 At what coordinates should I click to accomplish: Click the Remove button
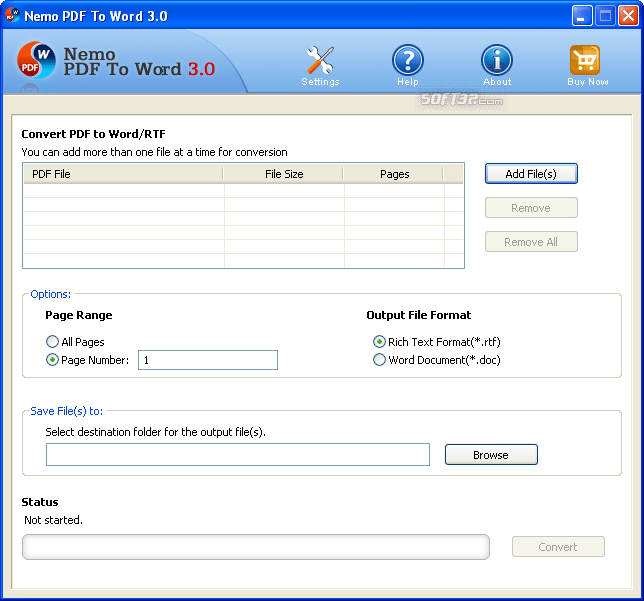click(x=531, y=208)
